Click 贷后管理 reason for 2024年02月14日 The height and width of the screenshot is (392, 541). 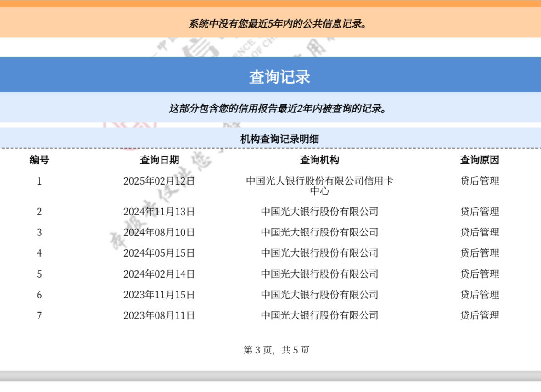pos(480,274)
